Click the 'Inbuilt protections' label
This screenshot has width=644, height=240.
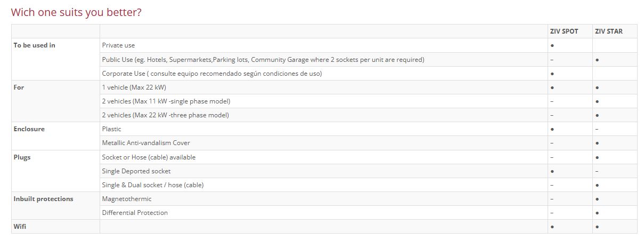(43, 199)
